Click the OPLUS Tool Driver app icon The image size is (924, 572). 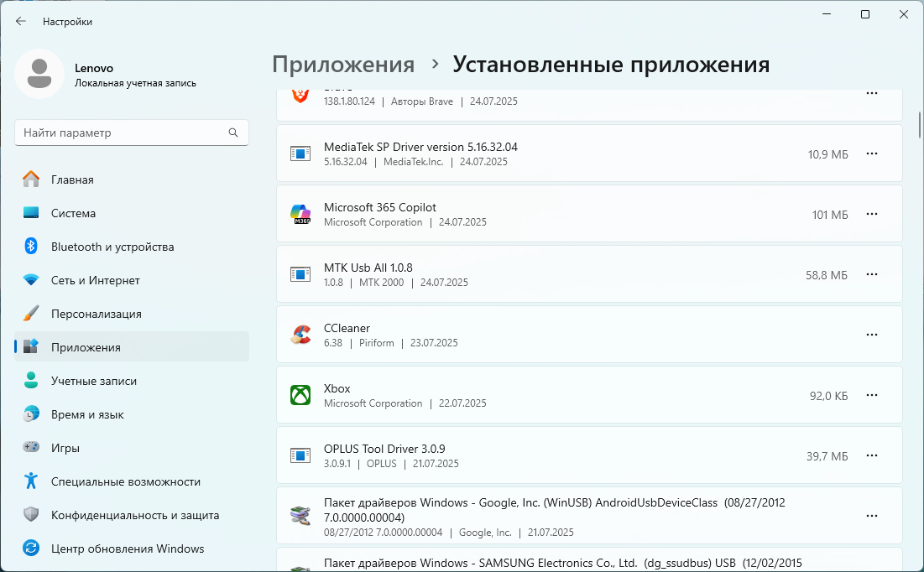[x=300, y=455]
